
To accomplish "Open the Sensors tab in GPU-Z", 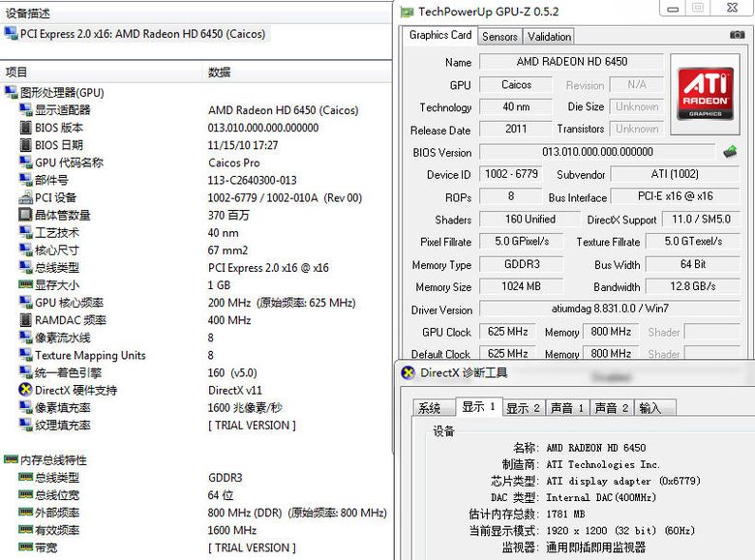I will pyautogui.click(x=499, y=37).
